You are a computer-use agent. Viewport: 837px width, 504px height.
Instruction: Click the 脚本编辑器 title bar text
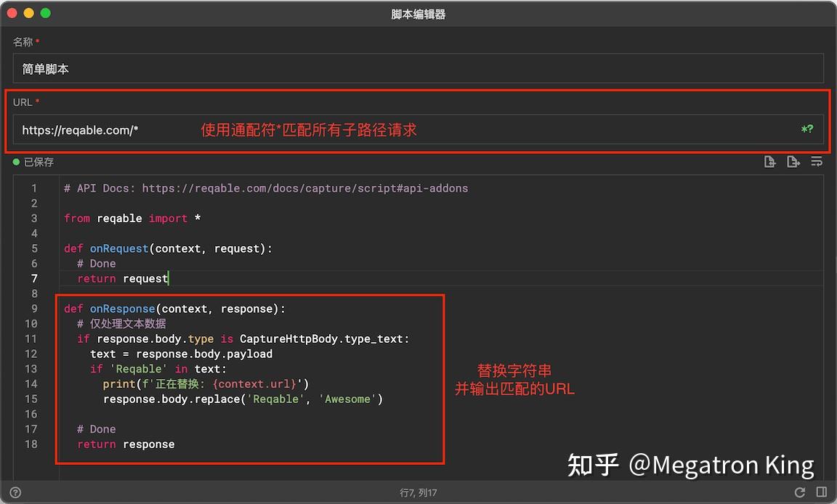[418, 13]
